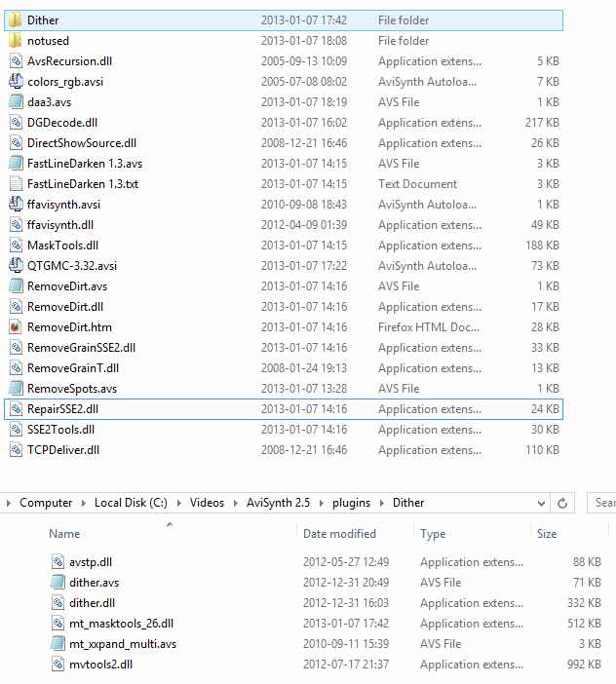Go to Local Disk (C:) in breadcrumb
Image resolution: width=616 pixels, height=684 pixels.
point(131,503)
